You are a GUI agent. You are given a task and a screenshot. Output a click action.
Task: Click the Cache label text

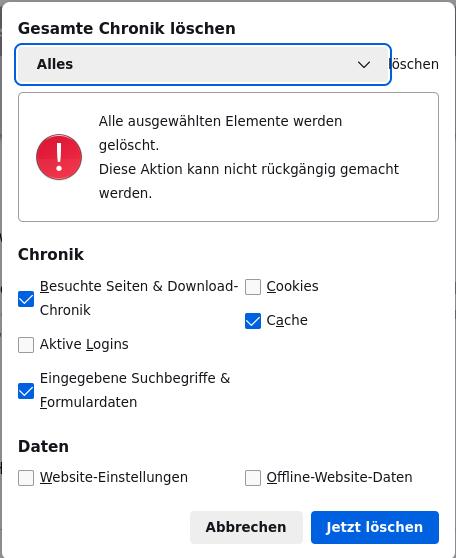point(287,320)
